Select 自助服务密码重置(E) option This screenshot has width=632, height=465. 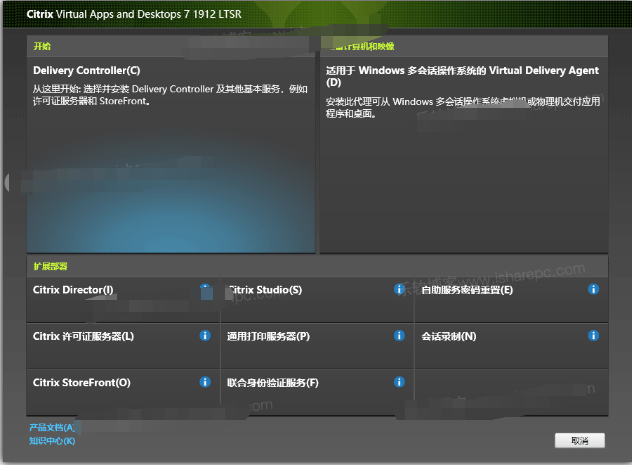511,299
